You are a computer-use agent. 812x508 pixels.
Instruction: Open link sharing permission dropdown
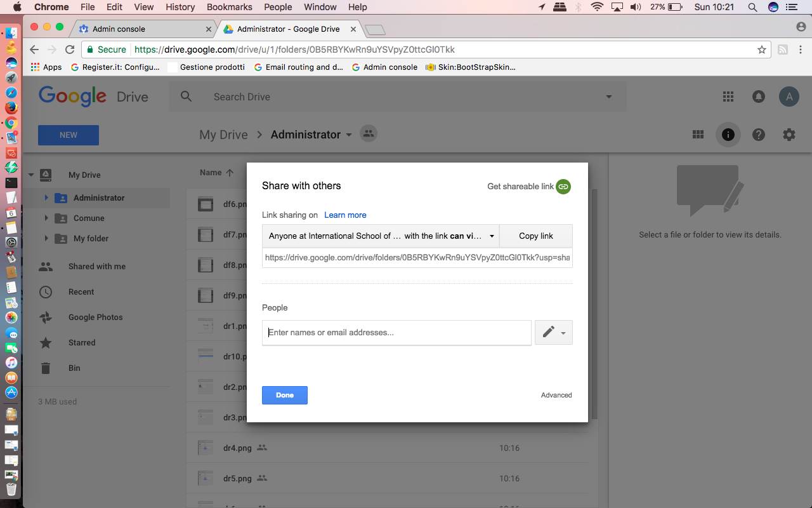381,236
